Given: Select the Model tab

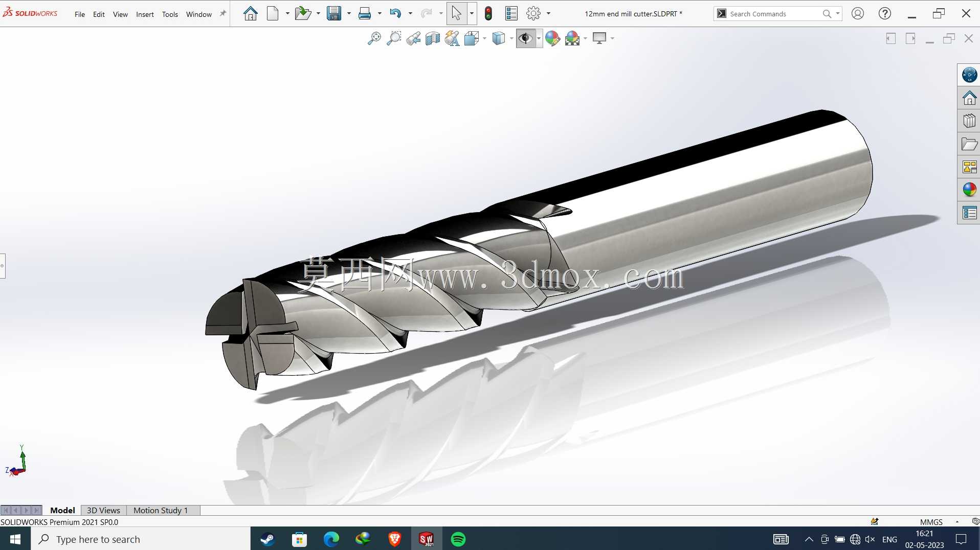Looking at the screenshot, I should click(x=62, y=510).
